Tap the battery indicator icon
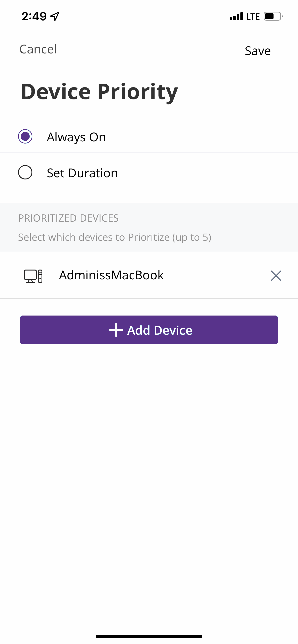Screen dimensions: 298x644 (x=273, y=16)
